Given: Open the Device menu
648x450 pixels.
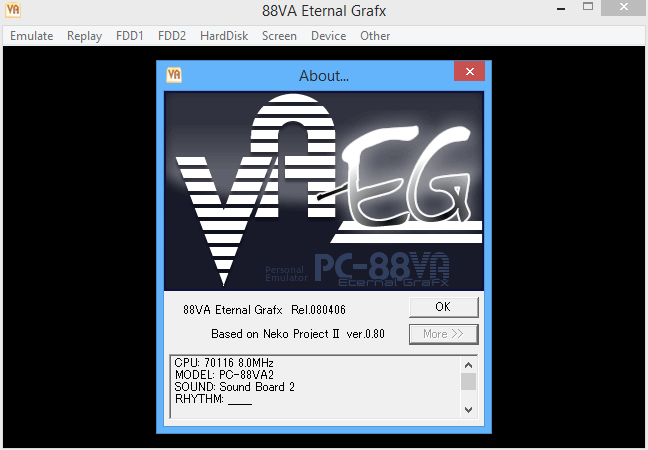Looking at the screenshot, I should pyautogui.click(x=328, y=36).
